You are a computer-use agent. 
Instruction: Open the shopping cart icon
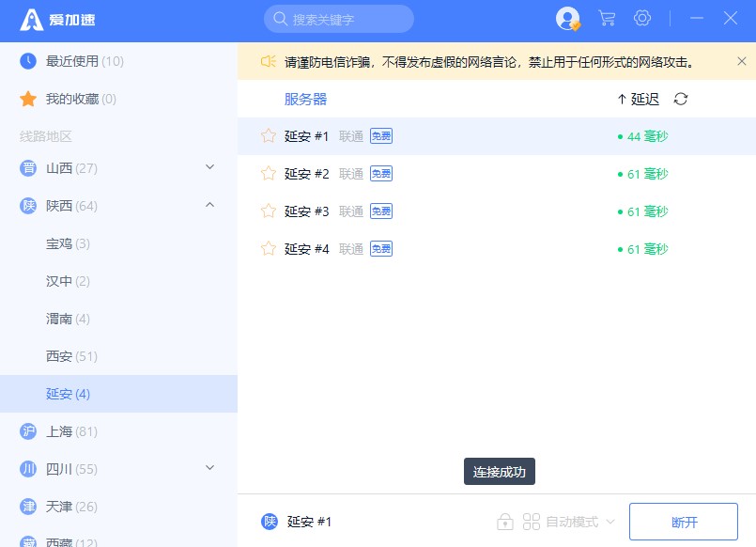607,19
